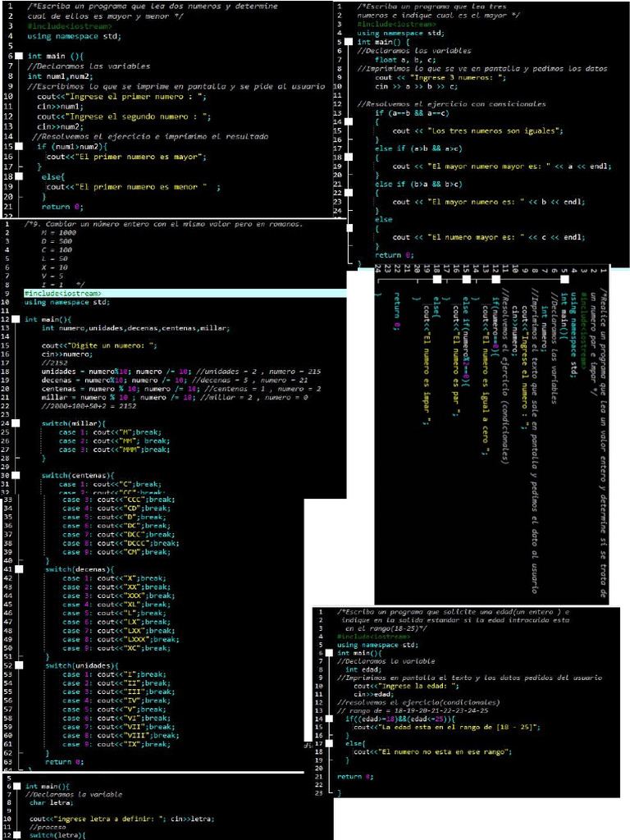Viewport: 630px width, 840px height.
Task: Collapse the "switch(decenas){" fold marker
Action: 18,568
